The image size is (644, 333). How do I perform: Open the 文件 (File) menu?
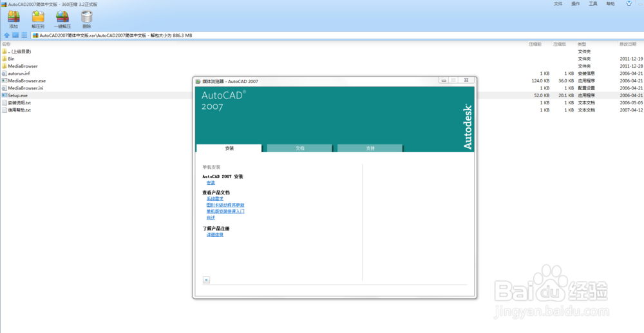[x=558, y=4]
